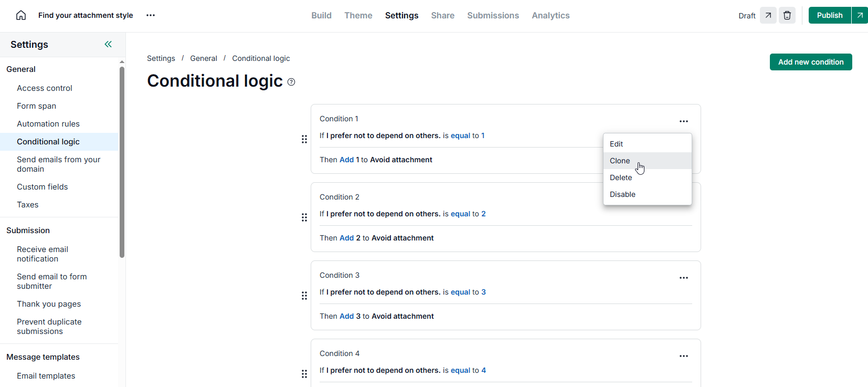Choose Disable in the condition menu
The image size is (868, 387).
[622, 194]
